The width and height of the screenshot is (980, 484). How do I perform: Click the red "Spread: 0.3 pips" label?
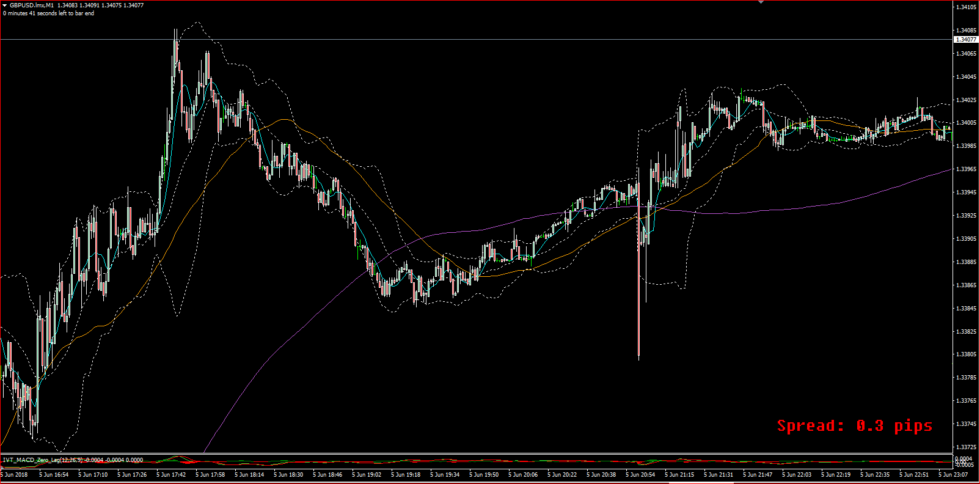[855, 426]
